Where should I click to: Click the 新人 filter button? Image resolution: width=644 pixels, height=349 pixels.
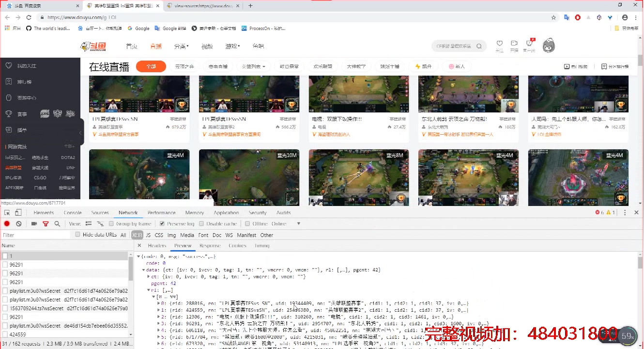pos(456,66)
